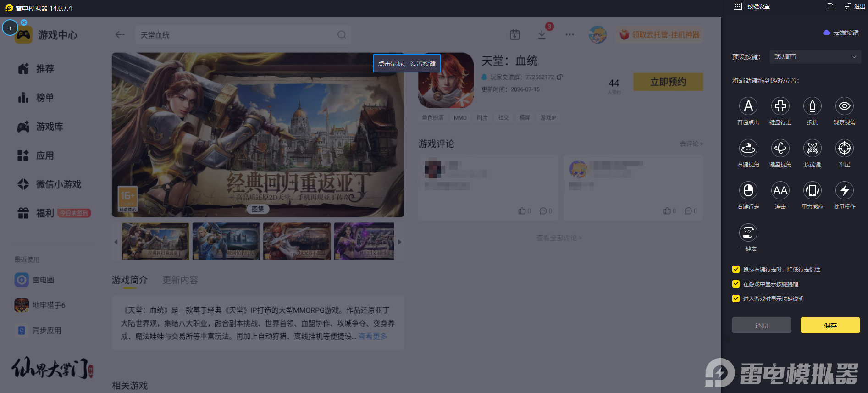The width and height of the screenshot is (868, 393).
Task: Click the 还原 restore button
Action: [x=762, y=325]
